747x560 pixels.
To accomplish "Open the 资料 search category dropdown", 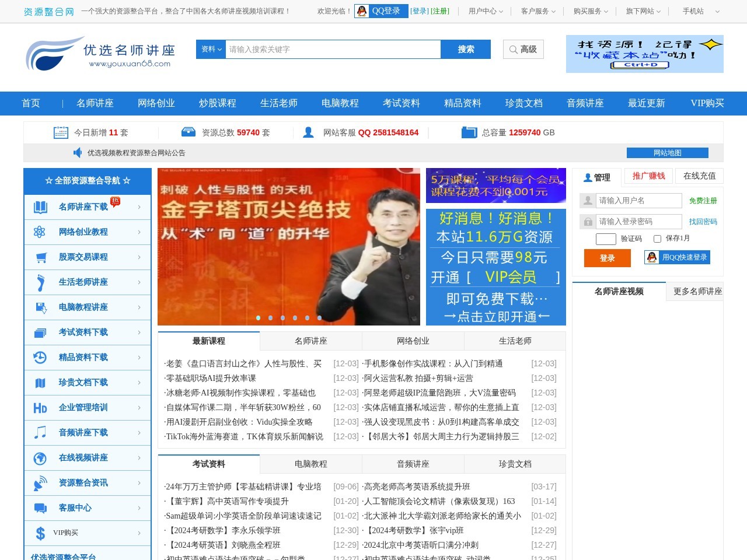I will tap(210, 50).
